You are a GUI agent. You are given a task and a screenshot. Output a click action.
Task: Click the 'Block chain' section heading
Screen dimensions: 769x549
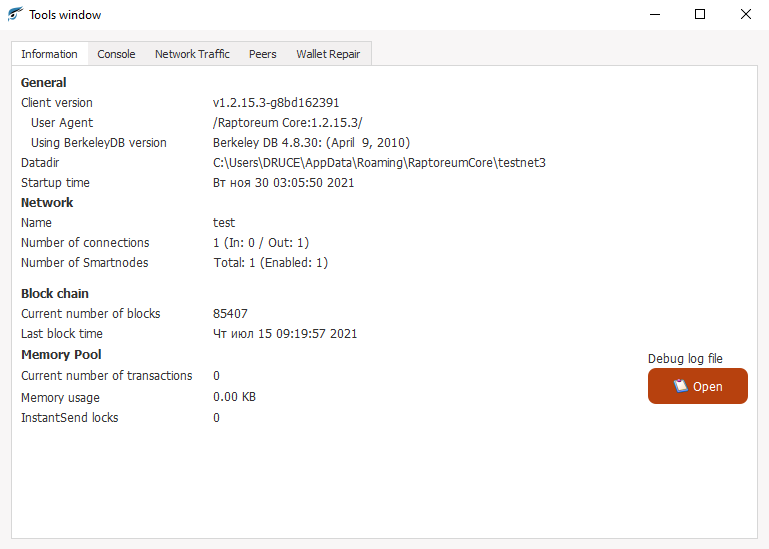[x=55, y=293]
